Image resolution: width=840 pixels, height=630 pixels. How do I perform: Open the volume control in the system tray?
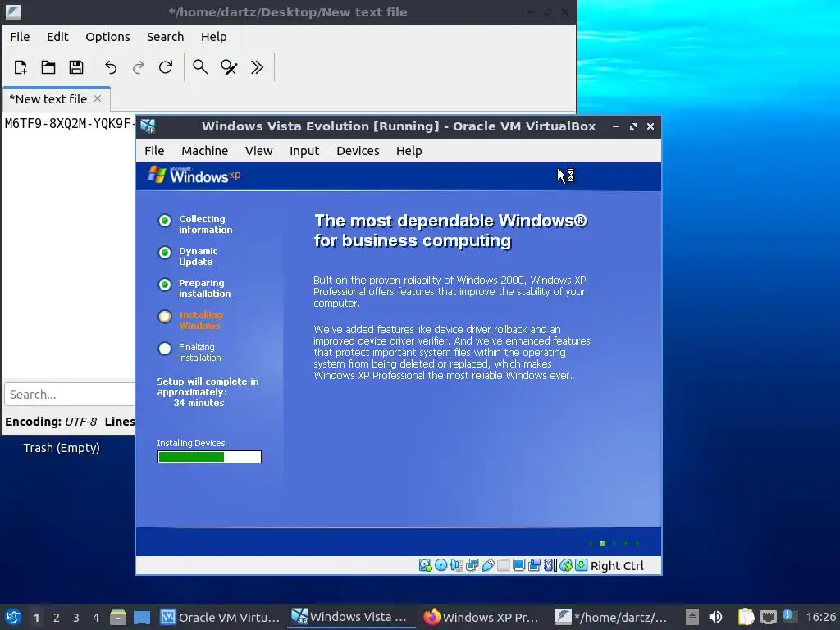tap(715, 617)
